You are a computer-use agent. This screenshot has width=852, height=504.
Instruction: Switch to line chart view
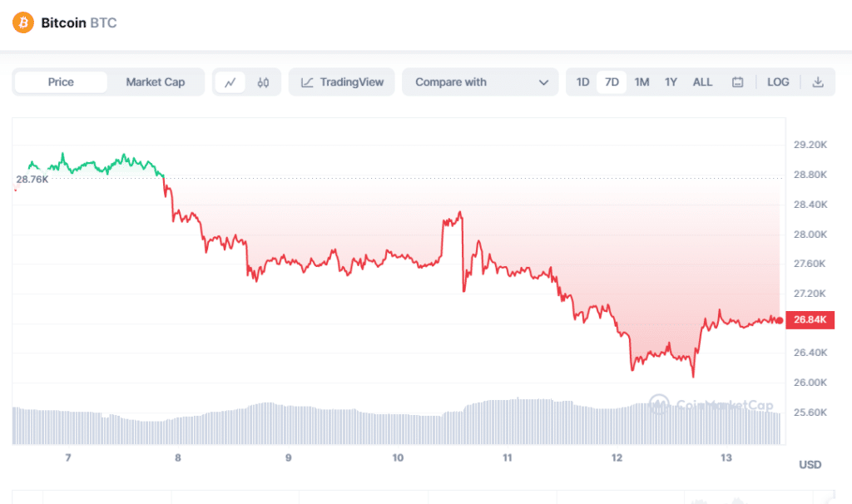pos(230,82)
